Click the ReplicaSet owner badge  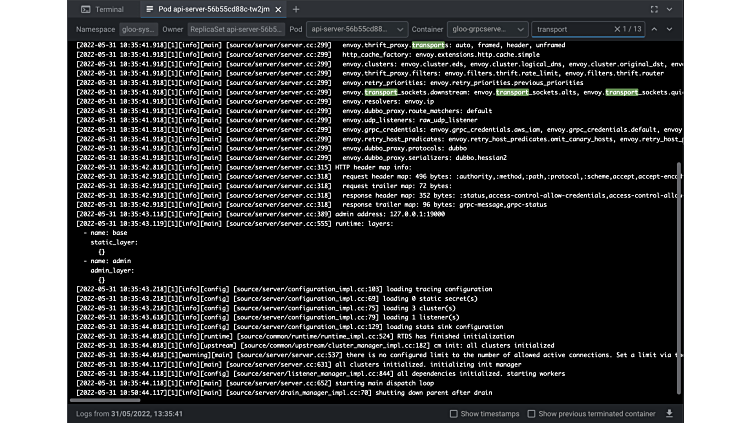pos(236,30)
